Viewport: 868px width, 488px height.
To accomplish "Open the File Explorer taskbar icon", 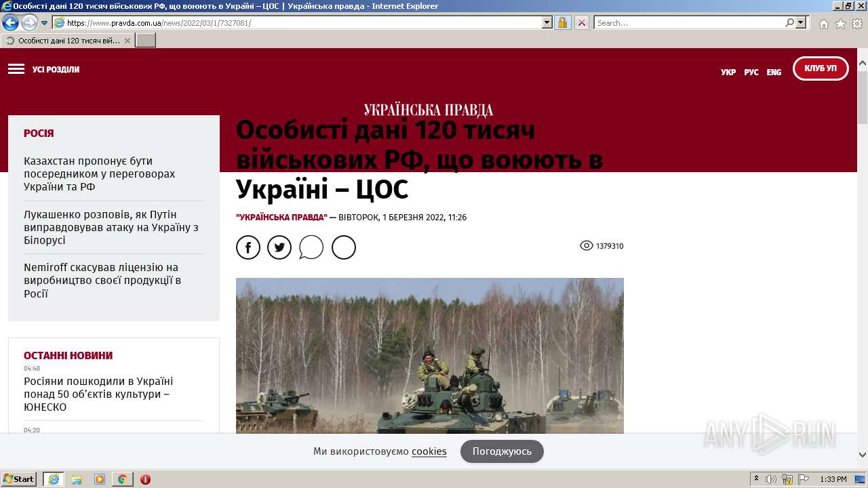I will [77, 479].
